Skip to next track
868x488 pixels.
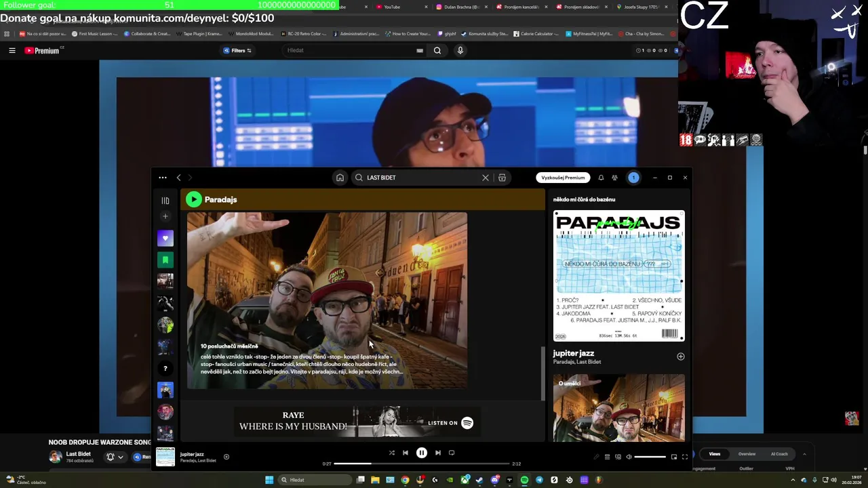point(438,453)
